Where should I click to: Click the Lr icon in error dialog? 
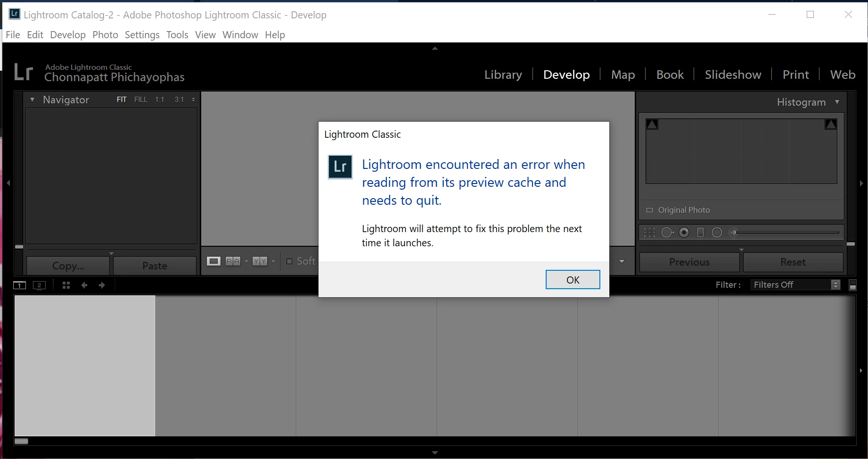(x=340, y=167)
